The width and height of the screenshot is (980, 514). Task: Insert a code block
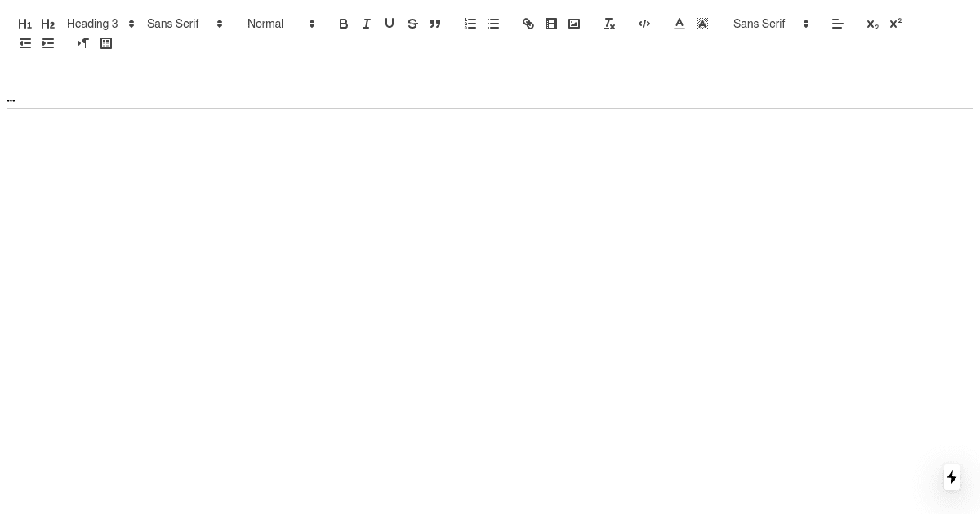(644, 24)
